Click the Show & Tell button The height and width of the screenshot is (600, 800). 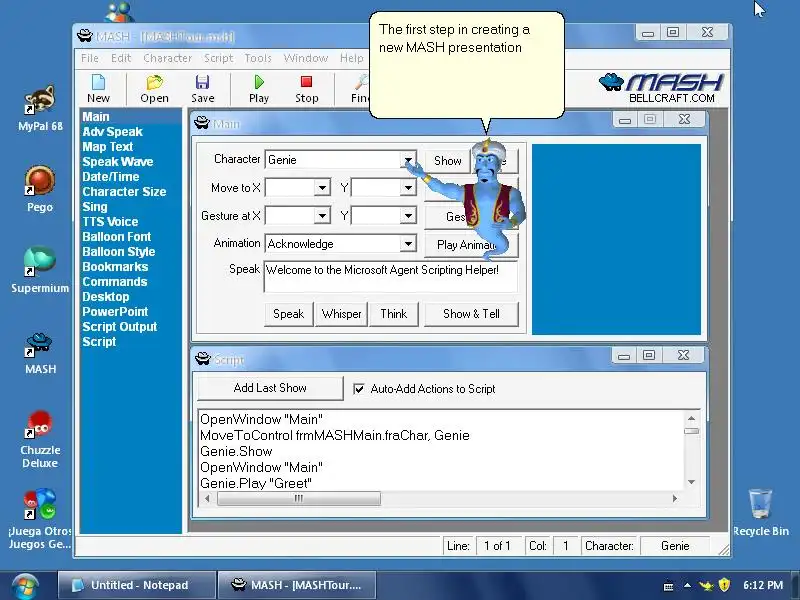(471, 314)
